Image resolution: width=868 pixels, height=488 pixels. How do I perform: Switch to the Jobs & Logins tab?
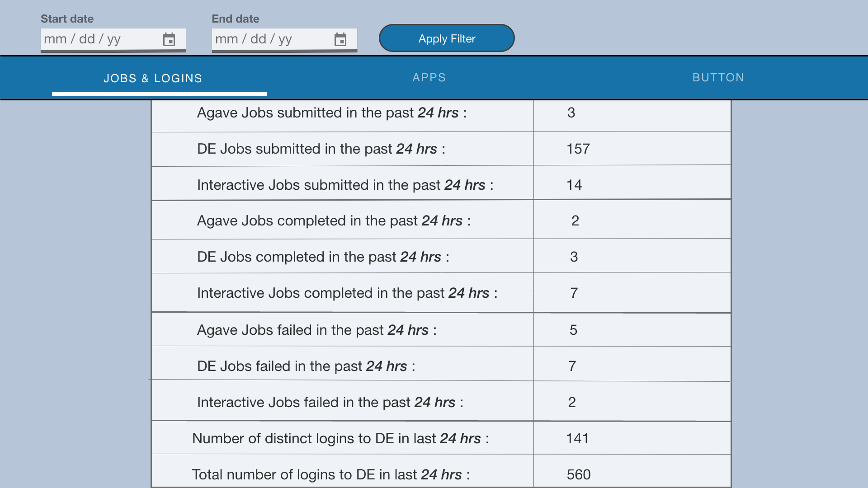coord(153,78)
